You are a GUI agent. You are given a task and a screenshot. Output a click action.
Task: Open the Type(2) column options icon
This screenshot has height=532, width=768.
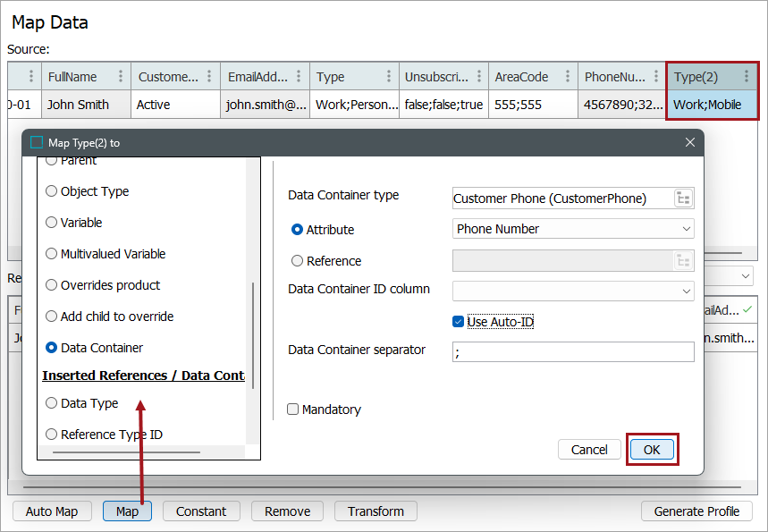pyautogui.click(x=747, y=77)
